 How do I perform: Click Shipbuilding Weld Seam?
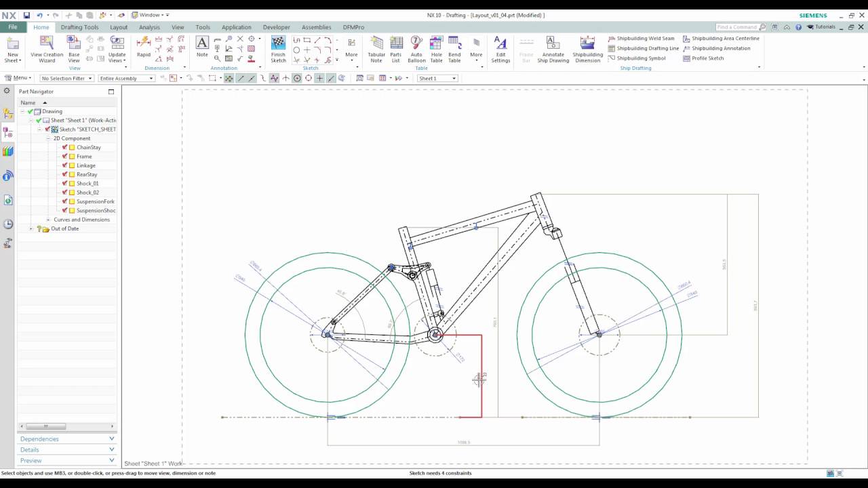tap(642, 39)
